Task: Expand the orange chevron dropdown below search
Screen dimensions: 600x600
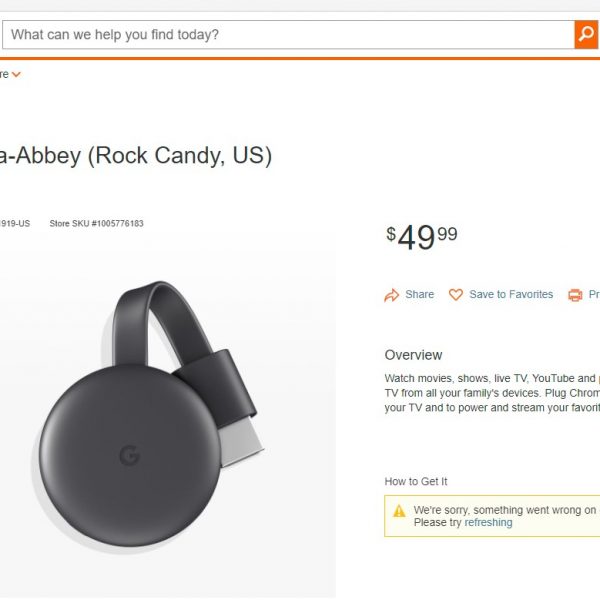Action: [x=16, y=74]
